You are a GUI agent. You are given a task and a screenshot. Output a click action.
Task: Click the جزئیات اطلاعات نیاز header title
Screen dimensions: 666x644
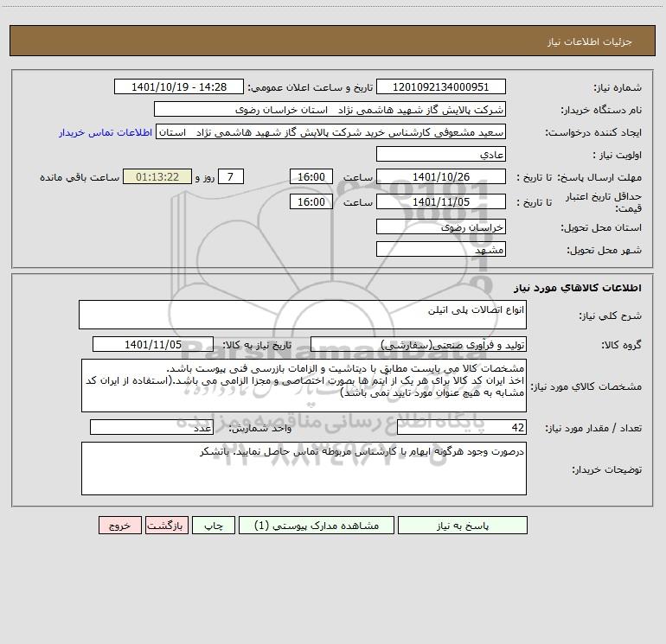point(590,41)
